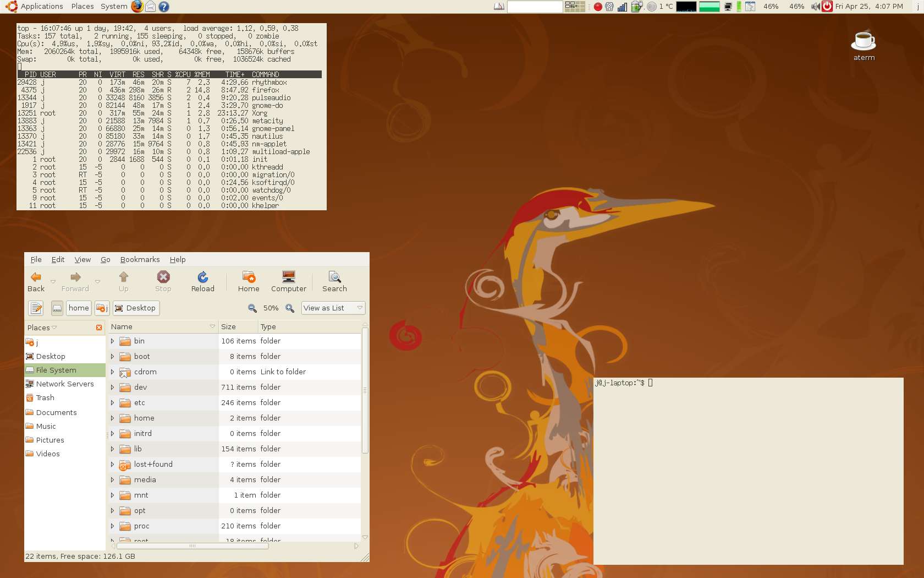Reload the current folder listing
The height and width of the screenshot is (578, 924).
pyautogui.click(x=202, y=281)
